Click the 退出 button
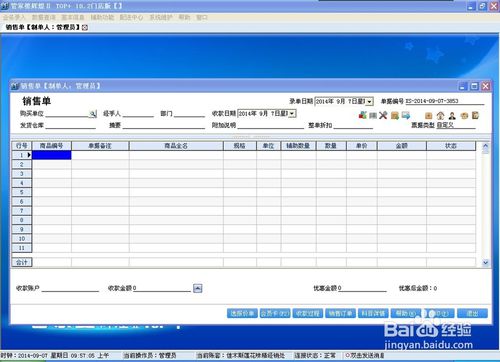The width and height of the screenshot is (500, 362). point(472,313)
